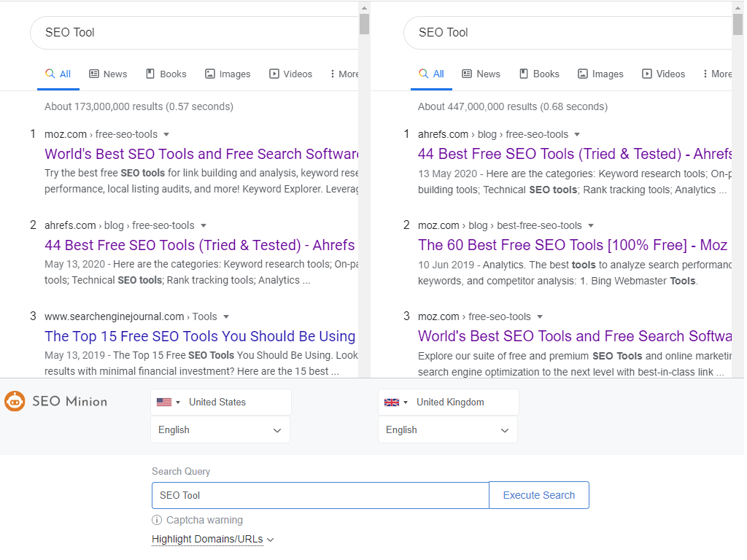Image resolution: width=747 pixels, height=560 pixels.
Task: Select Images tab in right pane
Action: coord(601,74)
